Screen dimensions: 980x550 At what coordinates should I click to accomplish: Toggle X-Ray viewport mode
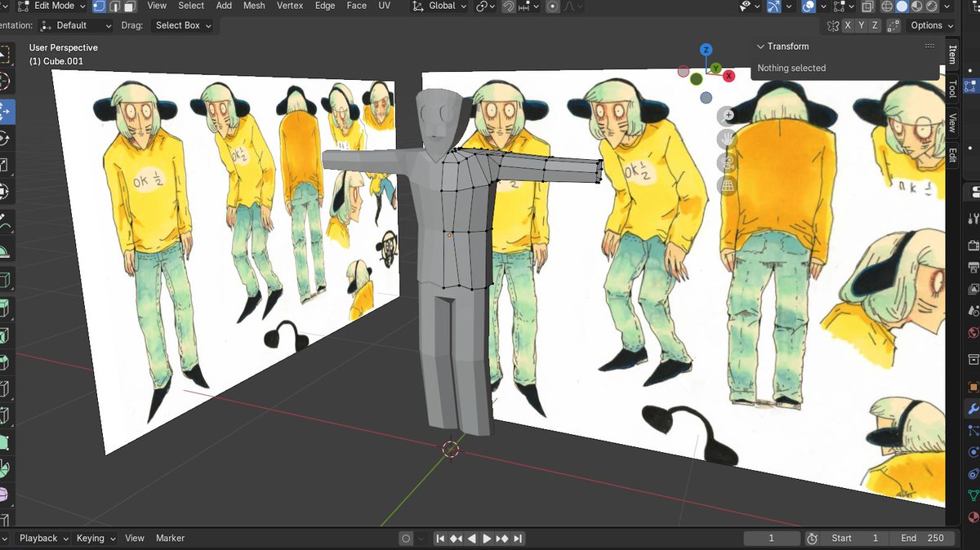(867, 6)
